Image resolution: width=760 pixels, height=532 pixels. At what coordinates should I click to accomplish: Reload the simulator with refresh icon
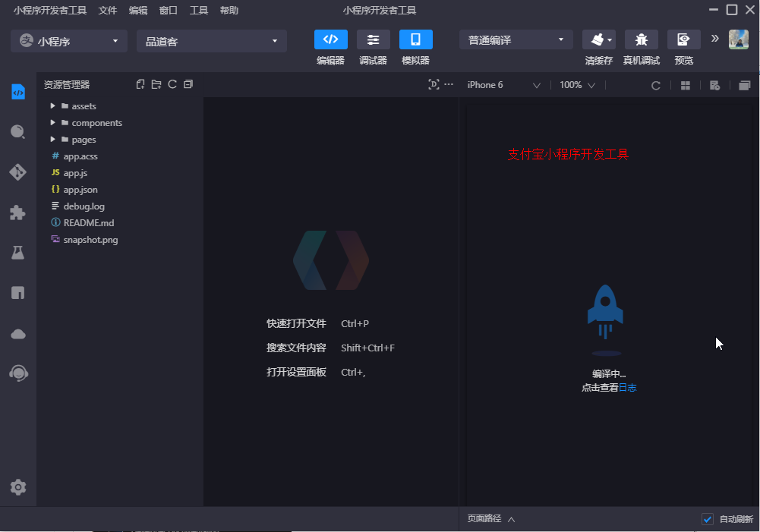pos(656,86)
